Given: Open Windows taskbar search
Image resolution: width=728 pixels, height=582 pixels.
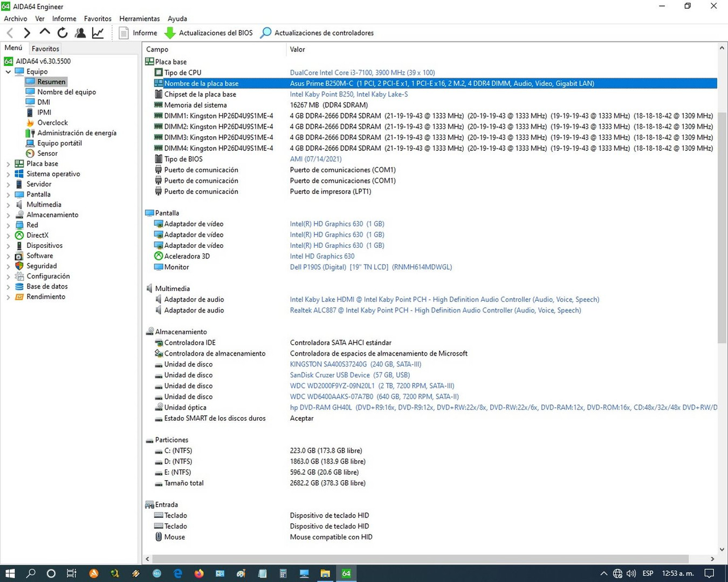Looking at the screenshot, I should pyautogui.click(x=31, y=573).
